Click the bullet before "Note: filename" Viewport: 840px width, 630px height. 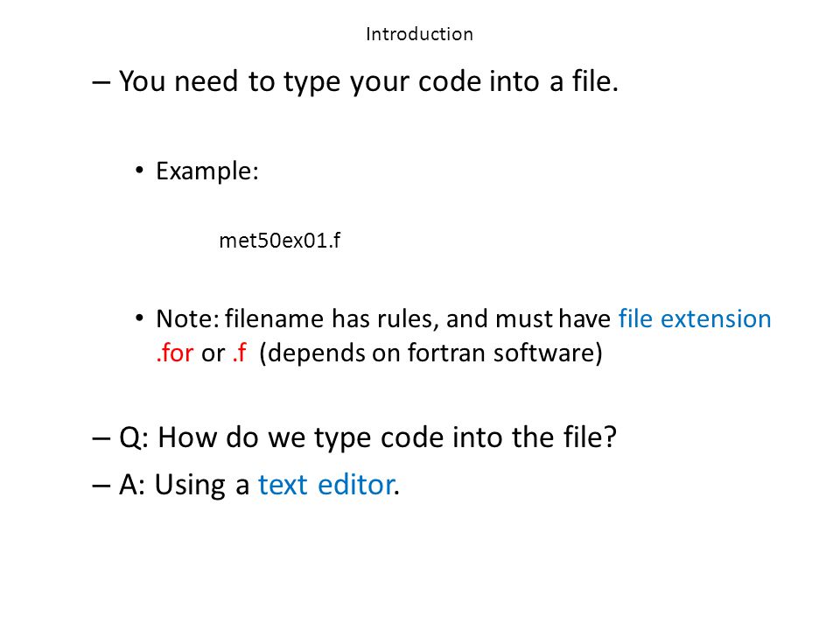[x=139, y=318]
